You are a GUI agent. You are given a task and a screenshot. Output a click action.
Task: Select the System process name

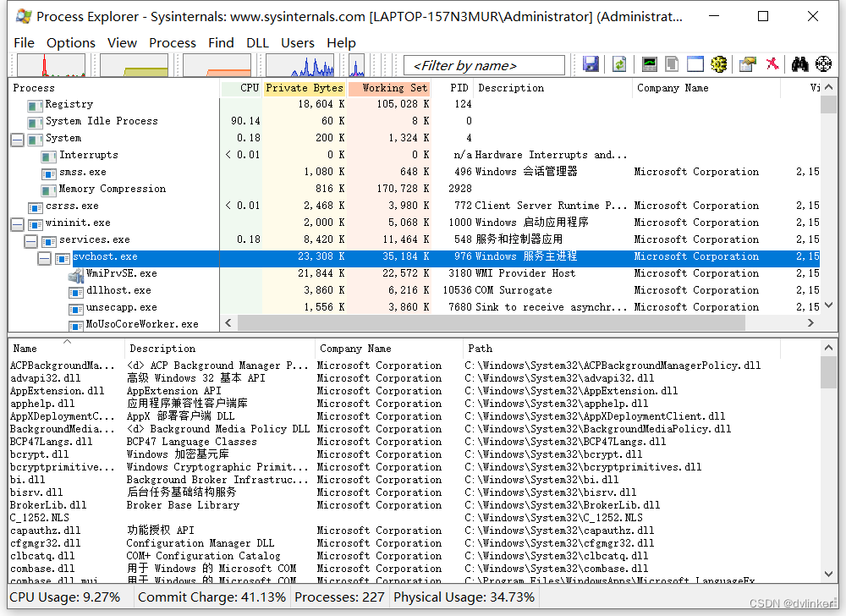click(x=63, y=138)
